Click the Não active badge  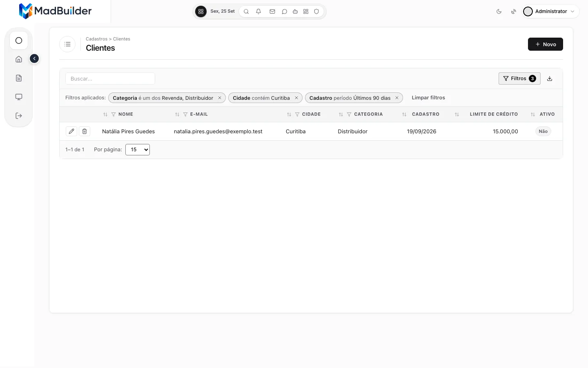[543, 131]
